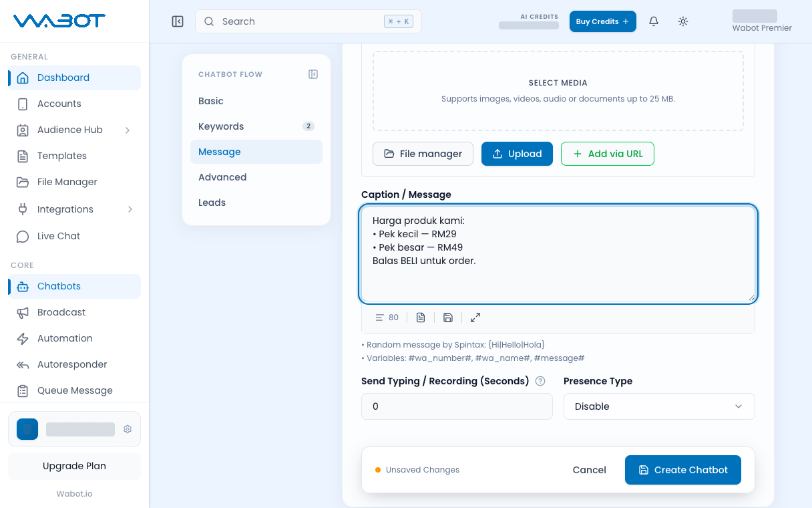Click the Unsaved Changes status text

pos(423,470)
